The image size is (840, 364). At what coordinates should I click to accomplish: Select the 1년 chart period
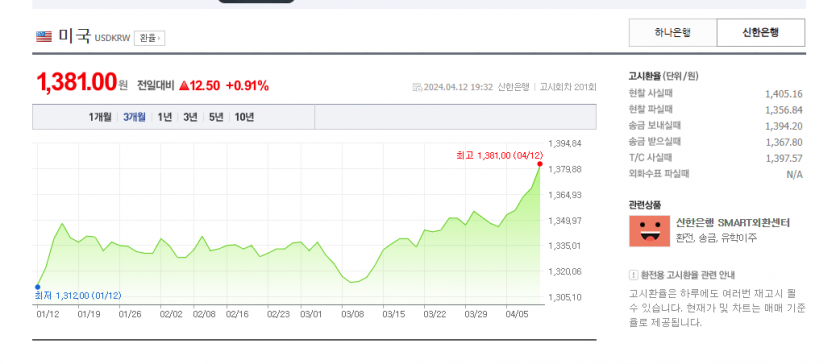[164, 117]
